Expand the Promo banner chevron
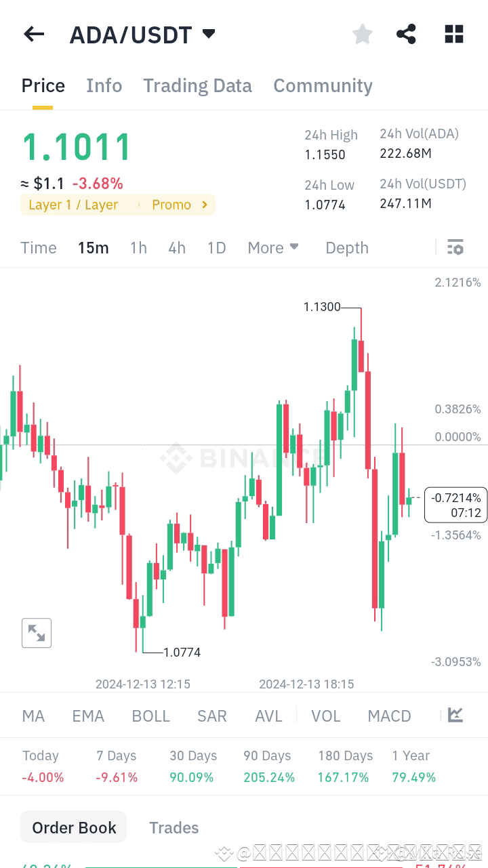The height and width of the screenshot is (868, 488). tap(203, 205)
